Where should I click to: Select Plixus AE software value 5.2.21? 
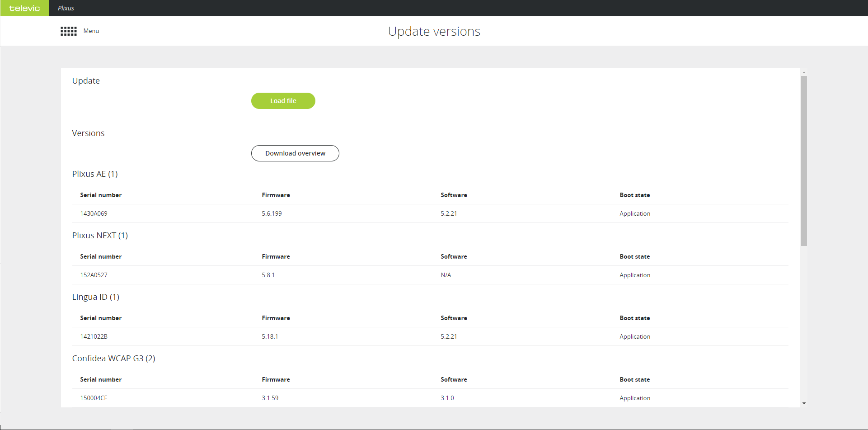(449, 213)
